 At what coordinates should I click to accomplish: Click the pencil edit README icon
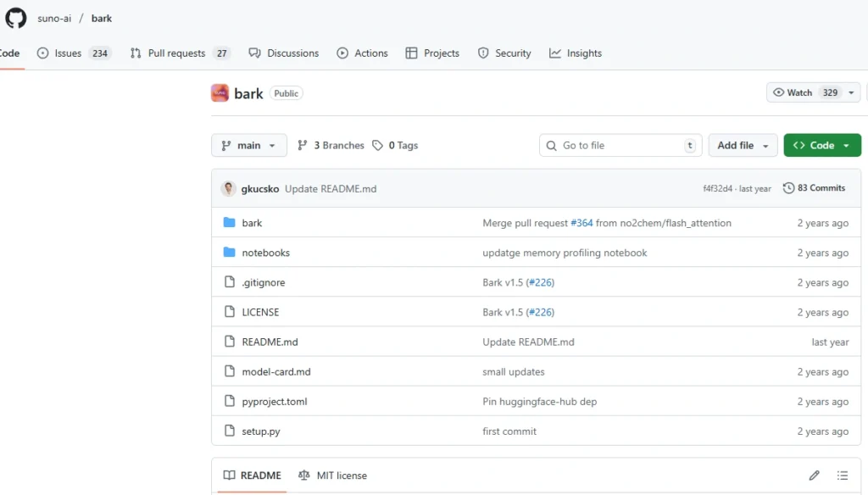click(814, 476)
